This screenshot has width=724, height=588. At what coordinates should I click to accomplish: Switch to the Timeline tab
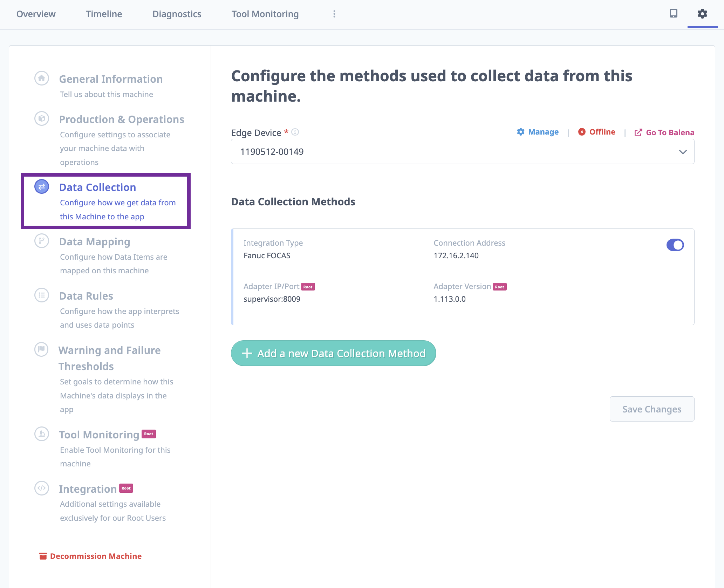click(104, 14)
